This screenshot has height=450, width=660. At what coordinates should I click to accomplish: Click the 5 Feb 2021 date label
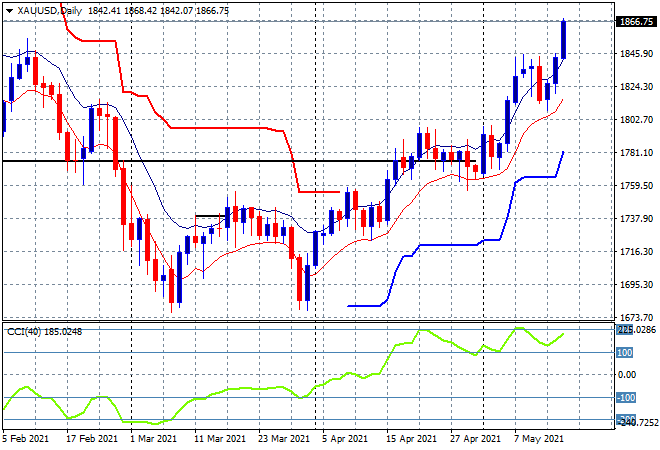pyautogui.click(x=26, y=439)
